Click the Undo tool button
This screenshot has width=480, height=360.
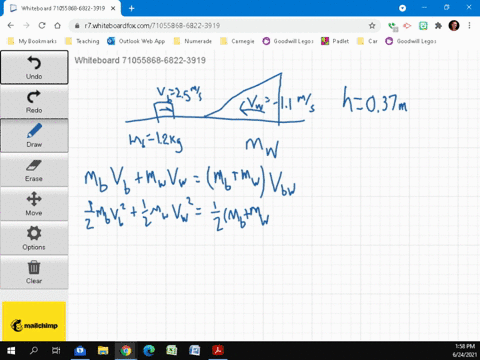34,67
